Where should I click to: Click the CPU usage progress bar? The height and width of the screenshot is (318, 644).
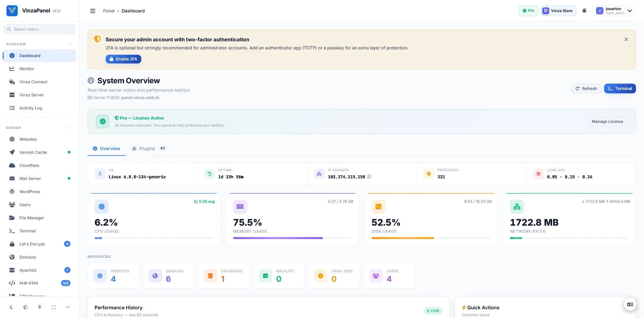[x=154, y=238]
